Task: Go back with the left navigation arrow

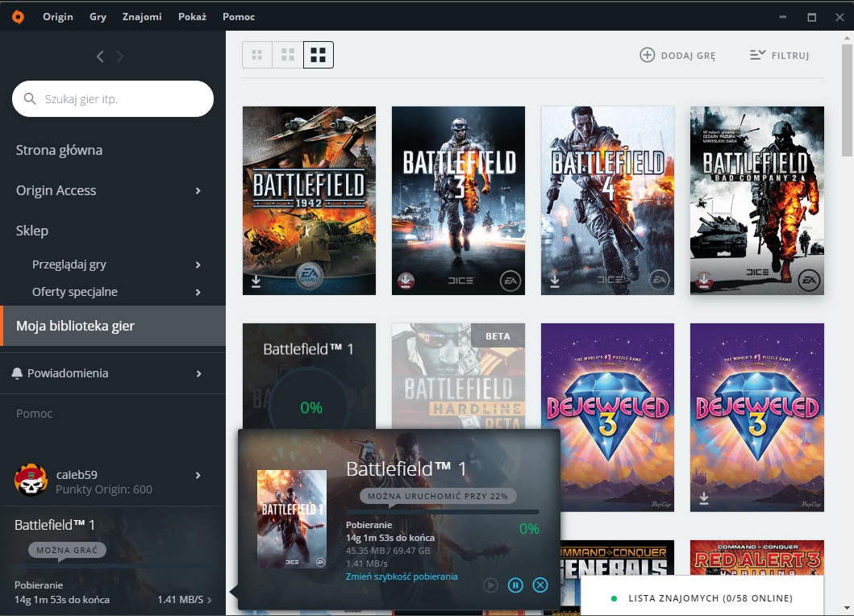Action: point(100,56)
